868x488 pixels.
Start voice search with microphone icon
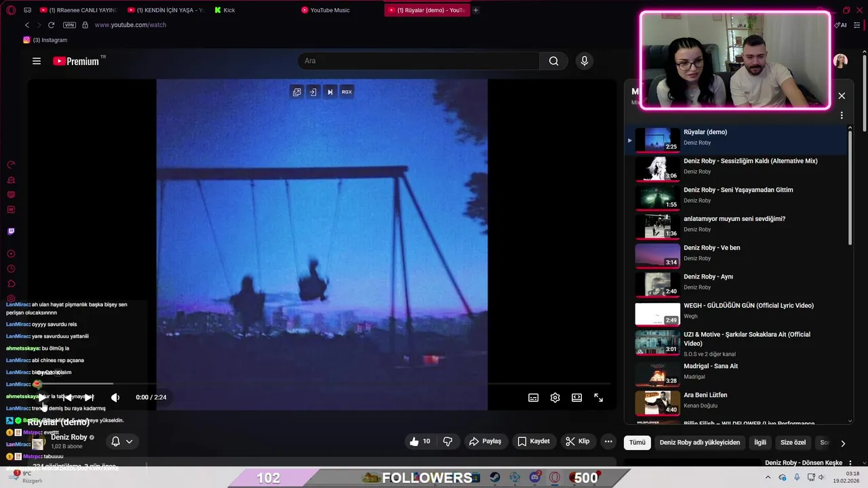585,61
